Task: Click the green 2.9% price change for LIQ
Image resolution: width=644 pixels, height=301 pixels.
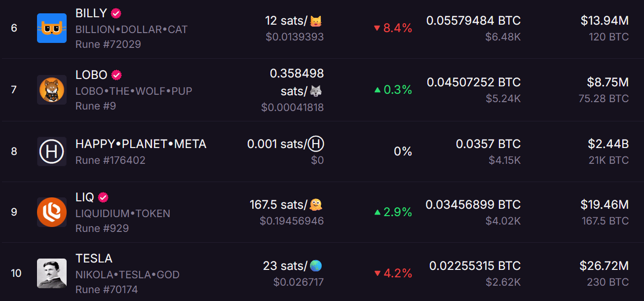Action: [x=393, y=212]
